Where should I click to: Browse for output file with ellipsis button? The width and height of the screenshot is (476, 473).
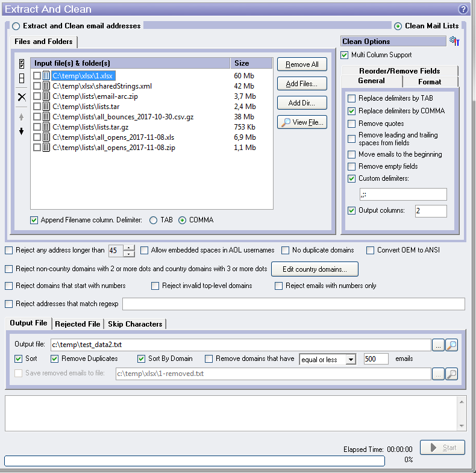(438, 345)
